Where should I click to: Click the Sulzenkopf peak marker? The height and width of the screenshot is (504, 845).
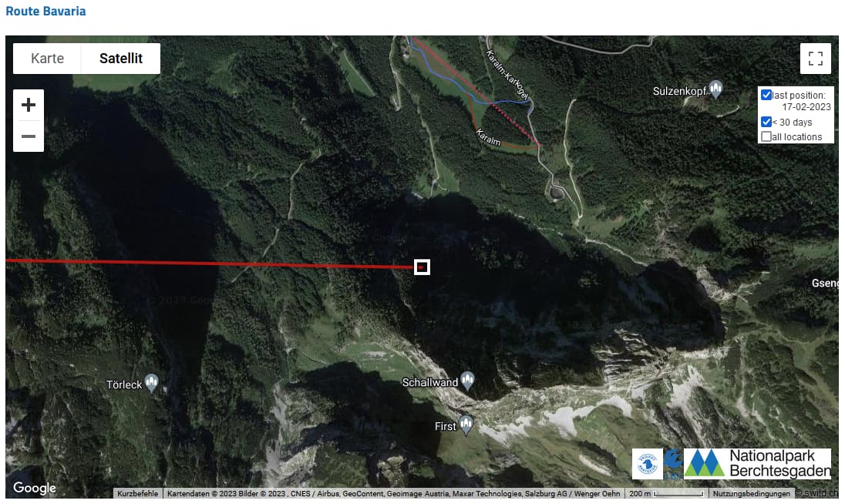tap(715, 90)
